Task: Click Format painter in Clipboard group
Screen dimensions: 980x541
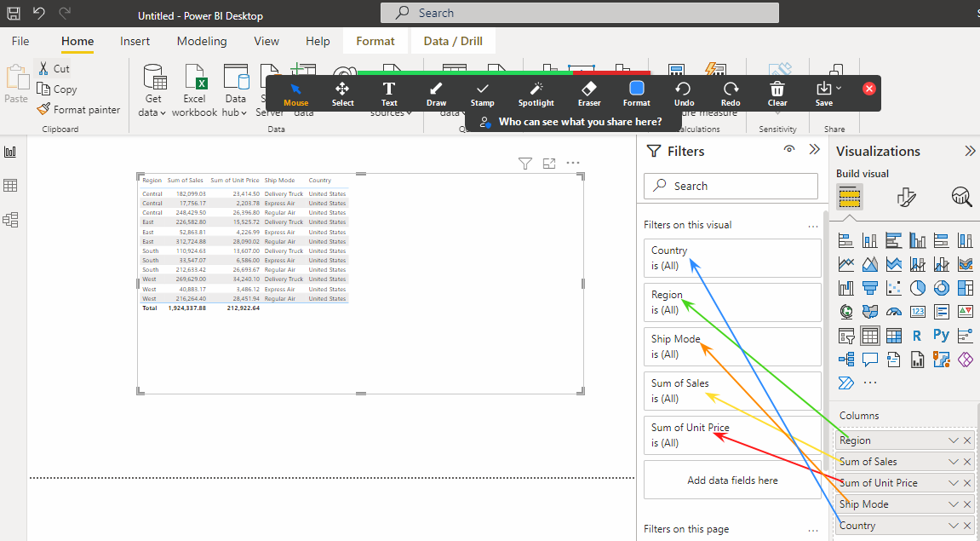Action: click(x=78, y=109)
